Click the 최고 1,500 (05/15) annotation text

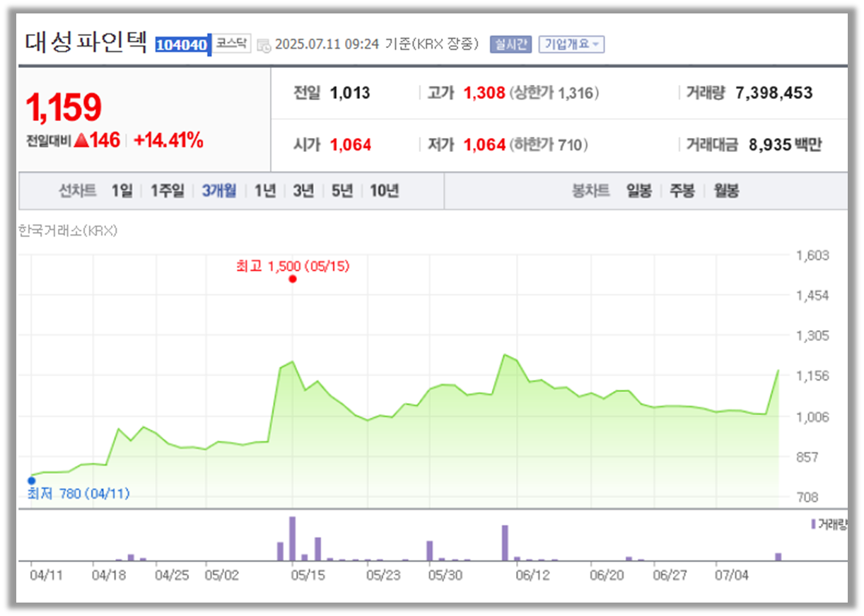click(293, 267)
